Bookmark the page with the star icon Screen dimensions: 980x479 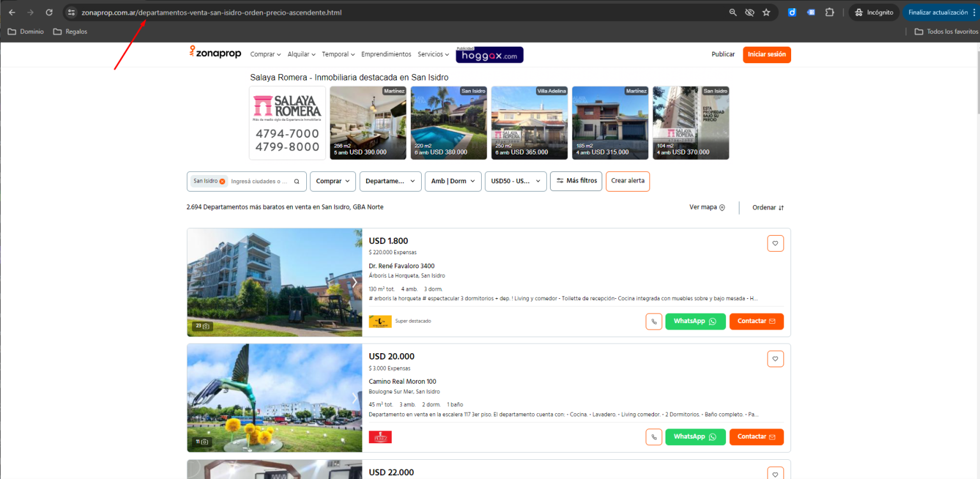[x=766, y=11]
